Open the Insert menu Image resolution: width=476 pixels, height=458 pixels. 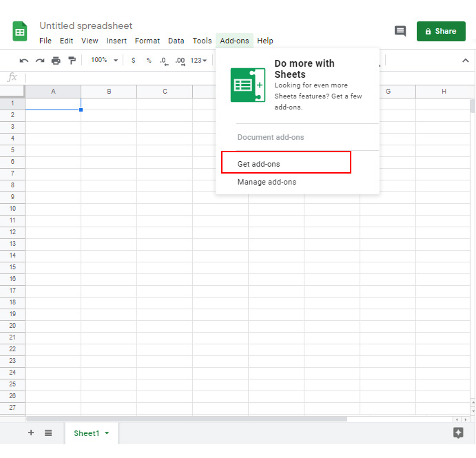[x=116, y=41]
